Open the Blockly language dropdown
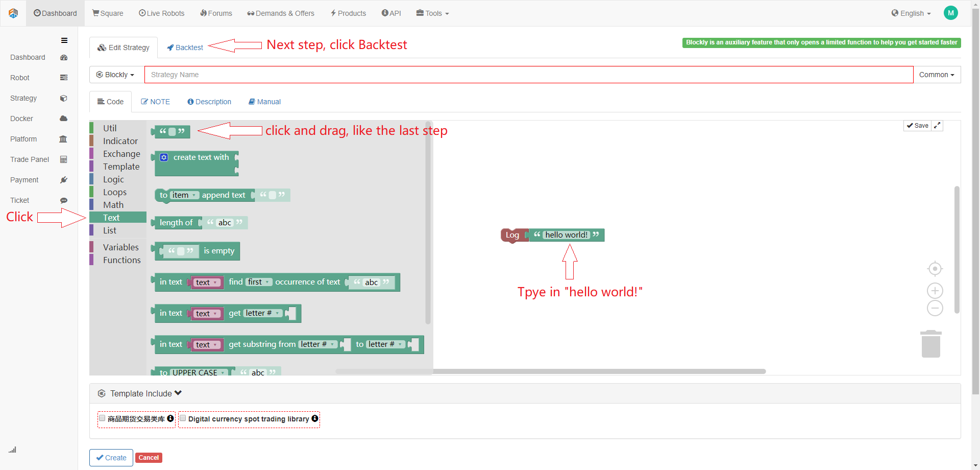This screenshot has height=470, width=980. point(116,75)
